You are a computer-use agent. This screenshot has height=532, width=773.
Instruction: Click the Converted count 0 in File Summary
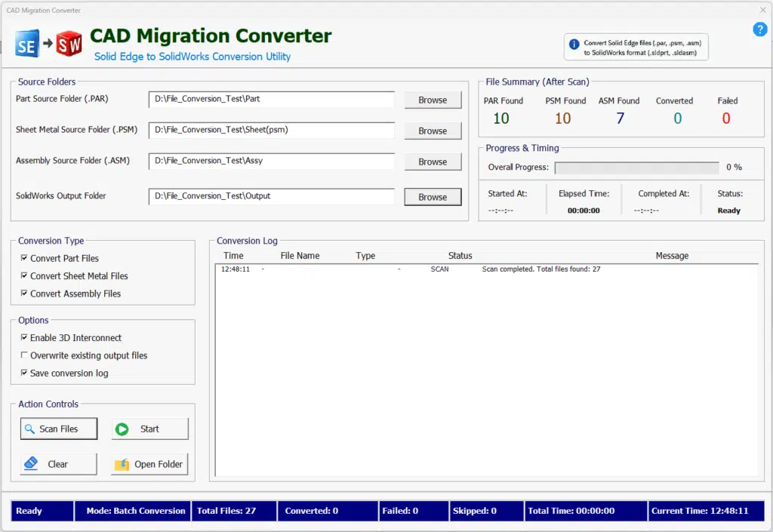677,118
